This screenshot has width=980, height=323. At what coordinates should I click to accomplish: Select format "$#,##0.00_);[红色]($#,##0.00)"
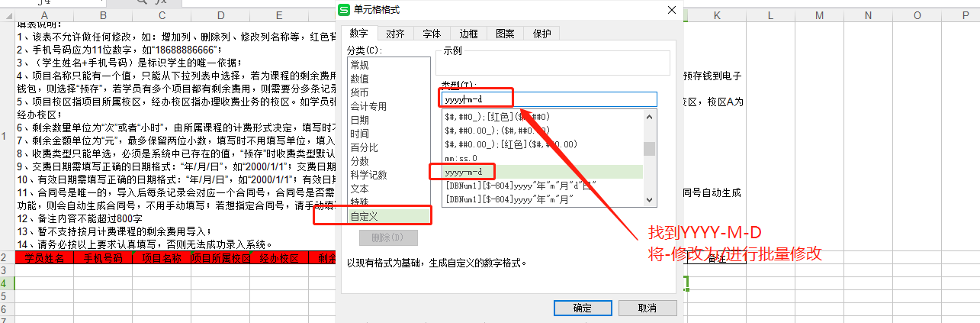pyautogui.click(x=542, y=144)
